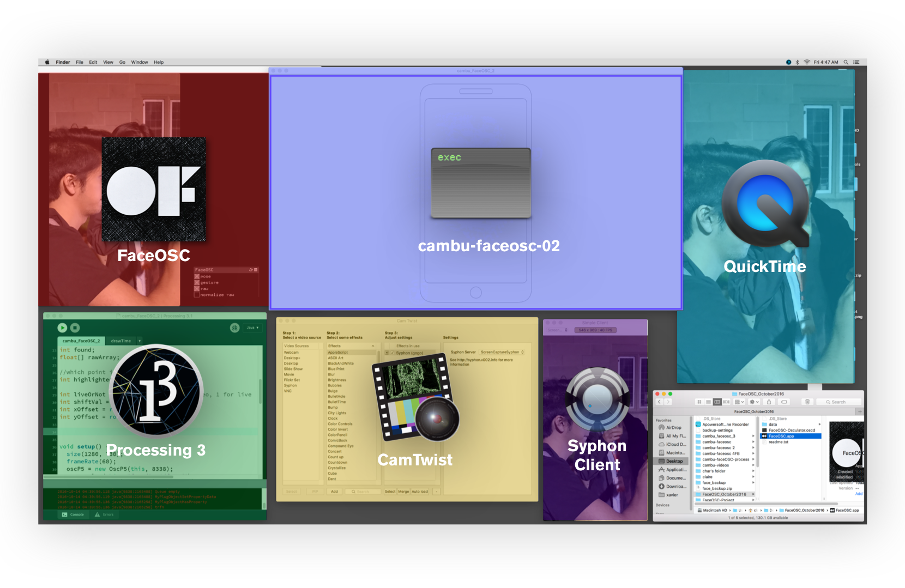Remove Syphon (gogo) effect with x box

(x=387, y=353)
